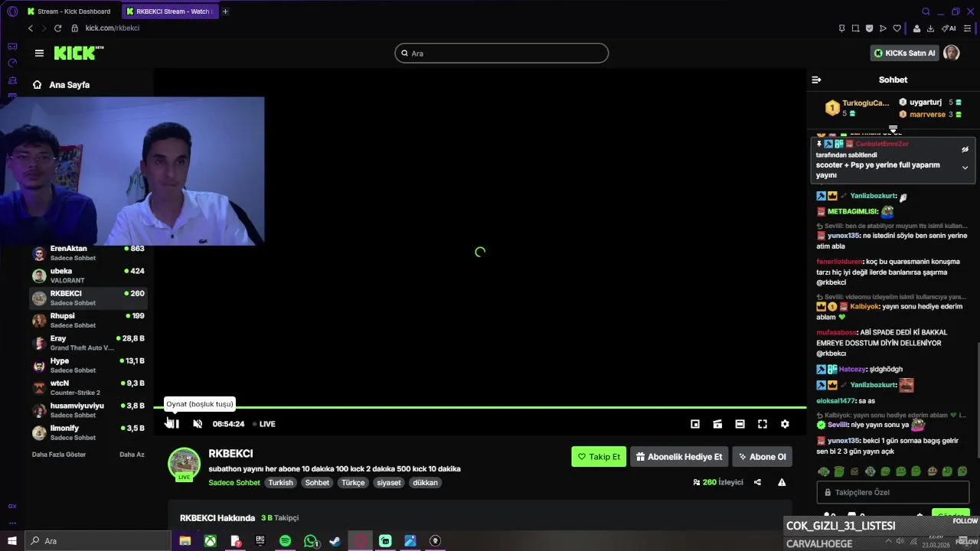Viewport: 980px width, 551px height.
Task: Select the Türkçe tag
Action: tap(353, 483)
